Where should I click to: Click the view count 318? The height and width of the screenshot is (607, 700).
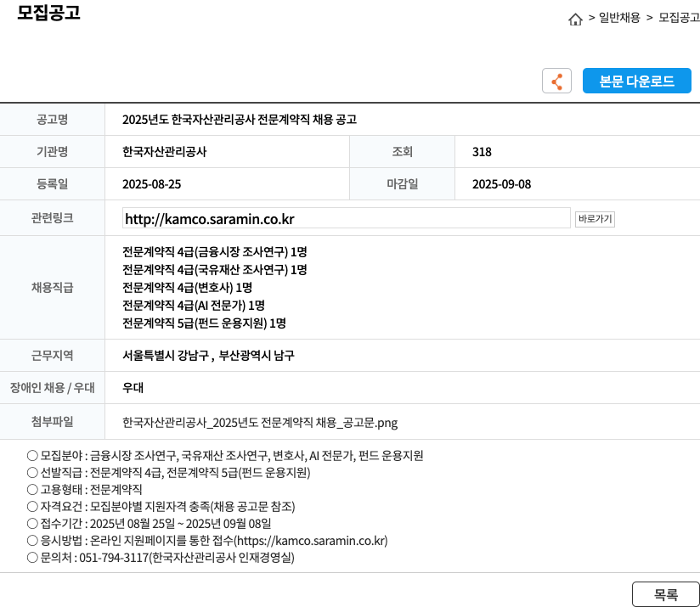[x=482, y=152]
